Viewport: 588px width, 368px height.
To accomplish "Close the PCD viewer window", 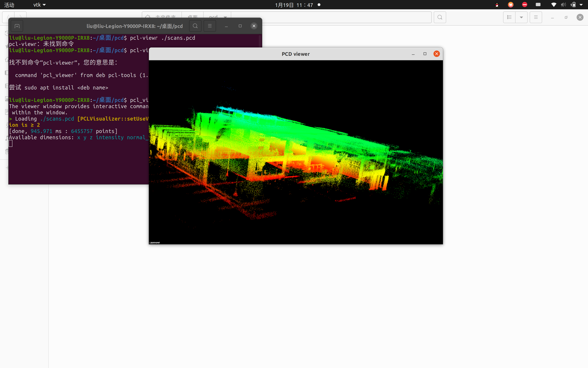I will (437, 54).
